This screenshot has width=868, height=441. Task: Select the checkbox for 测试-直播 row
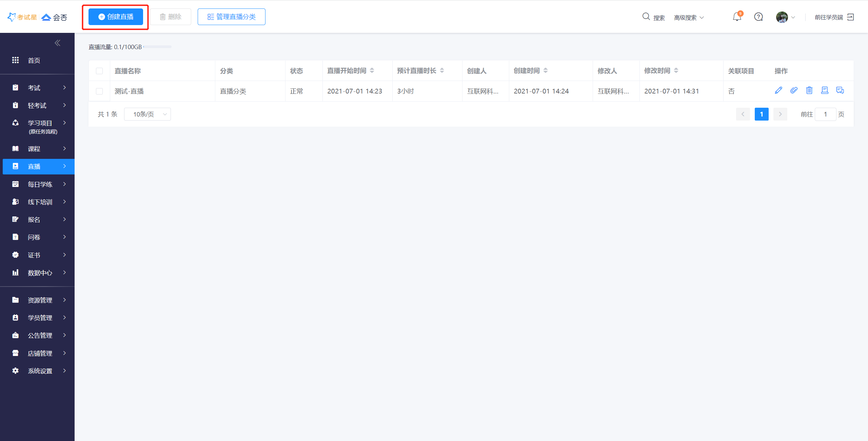tap(99, 91)
